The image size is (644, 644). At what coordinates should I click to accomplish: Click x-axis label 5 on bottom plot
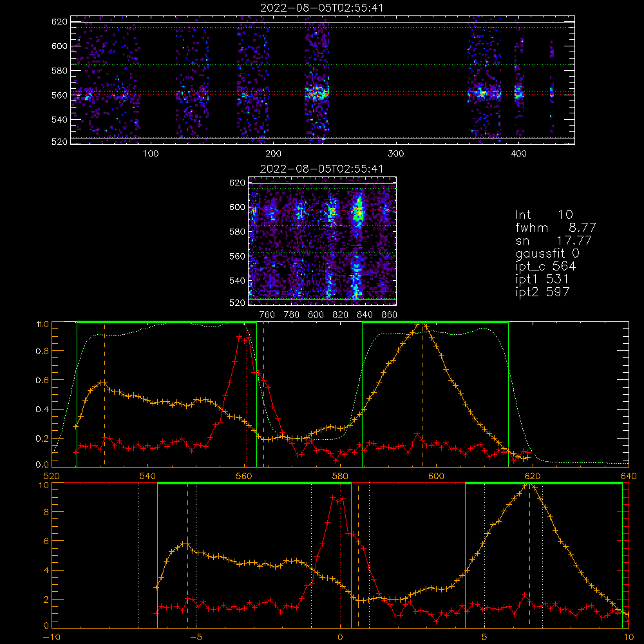click(485, 637)
